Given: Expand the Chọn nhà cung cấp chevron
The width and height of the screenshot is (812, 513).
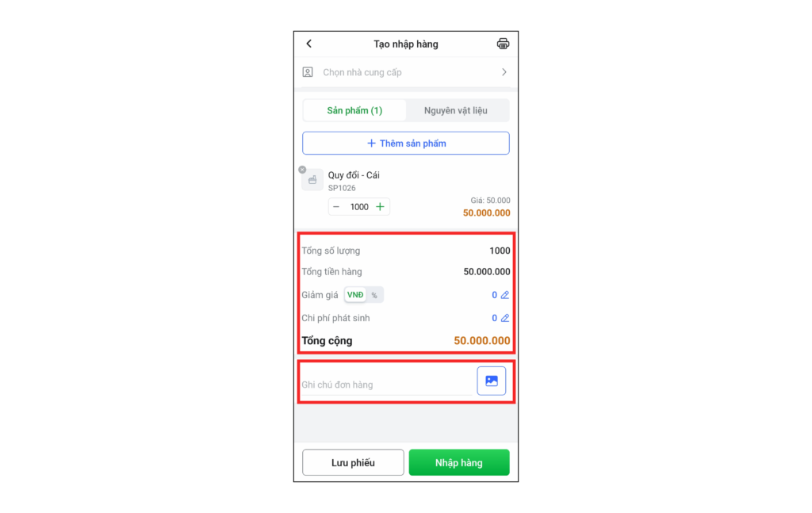Looking at the screenshot, I should 504,72.
